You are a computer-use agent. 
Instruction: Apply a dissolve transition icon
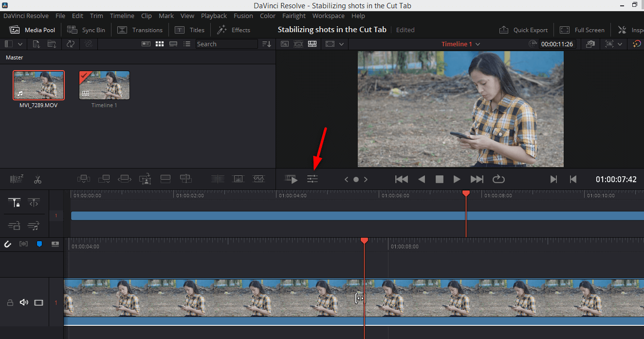(238, 179)
